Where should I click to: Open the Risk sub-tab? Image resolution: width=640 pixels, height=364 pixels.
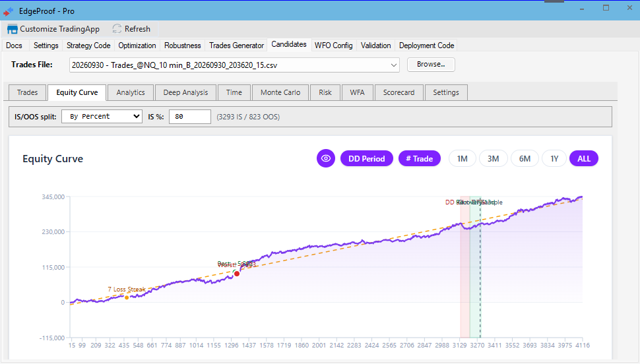325,92
